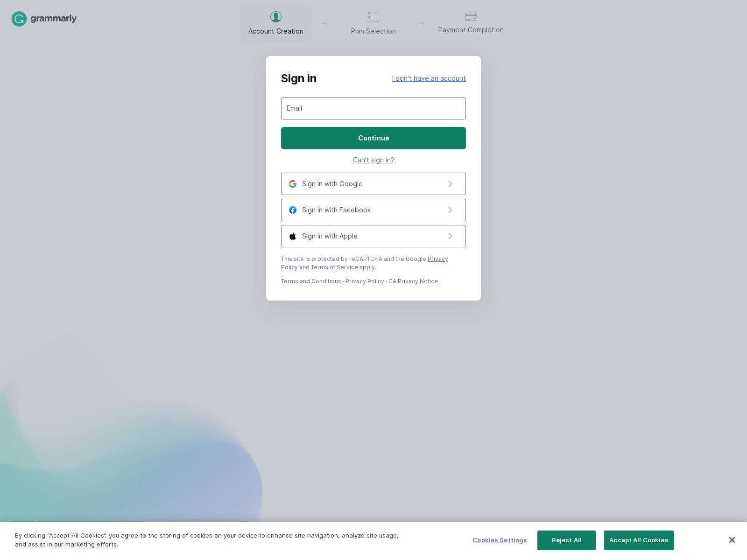
Task: Open the Account Creation step label
Action: click(276, 31)
